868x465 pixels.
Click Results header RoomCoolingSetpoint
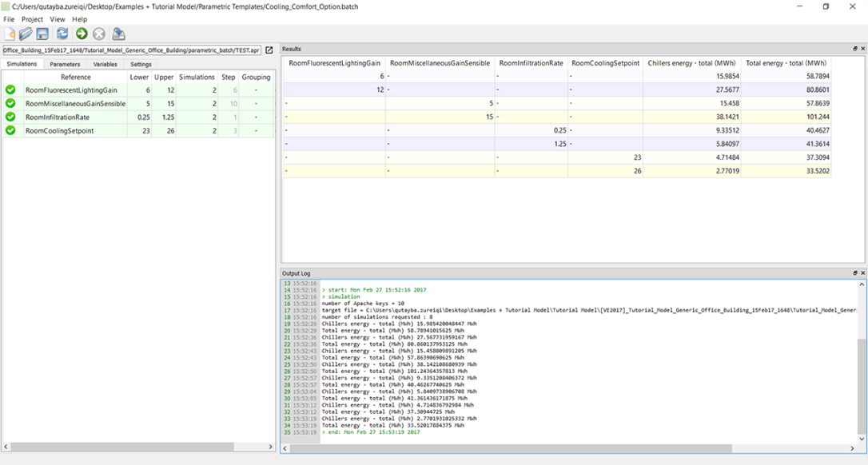pos(605,63)
